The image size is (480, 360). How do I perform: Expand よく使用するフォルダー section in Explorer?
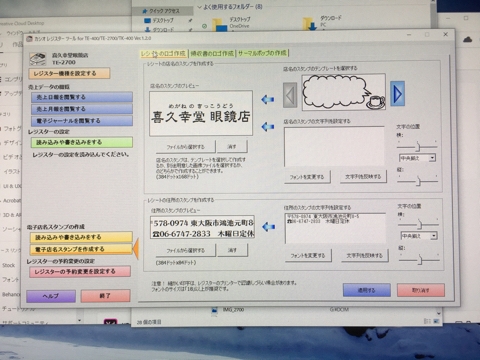click(x=200, y=7)
